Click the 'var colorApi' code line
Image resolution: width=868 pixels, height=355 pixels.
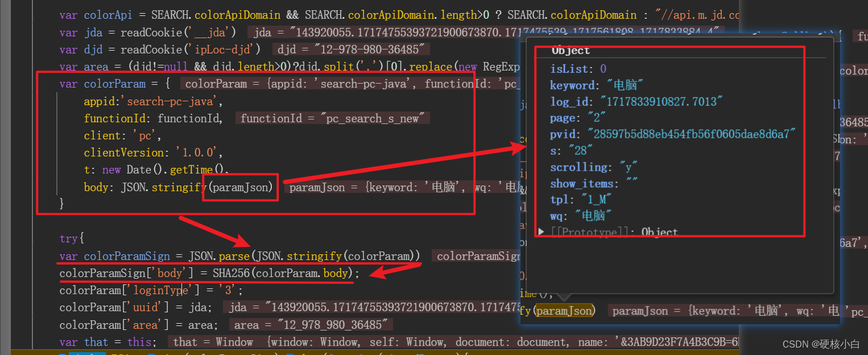coord(400,15)
